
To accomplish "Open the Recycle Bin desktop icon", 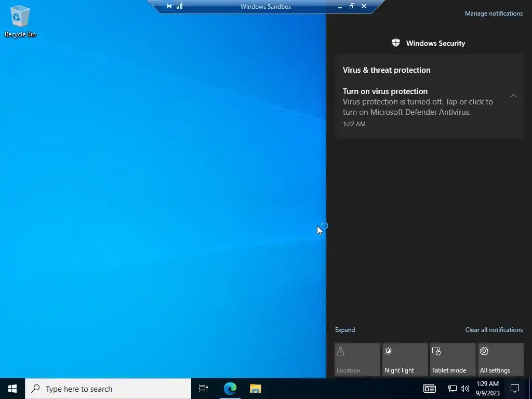I will coord(20,21).
